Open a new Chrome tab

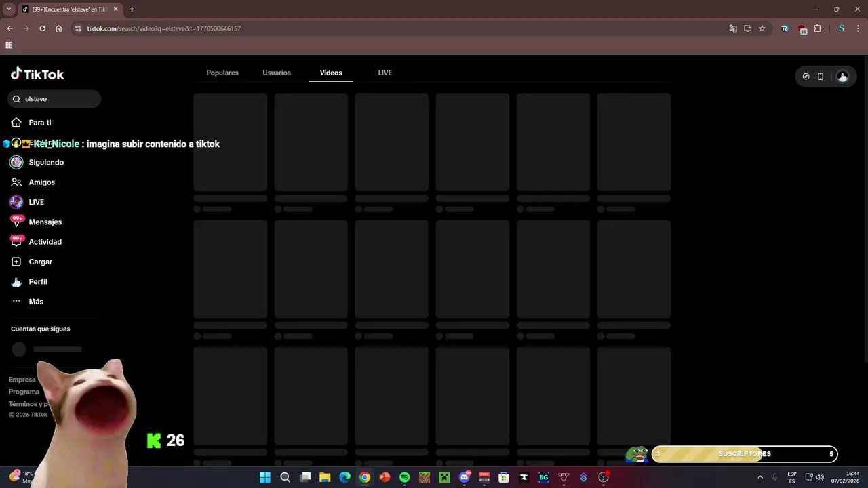[132, 9]
